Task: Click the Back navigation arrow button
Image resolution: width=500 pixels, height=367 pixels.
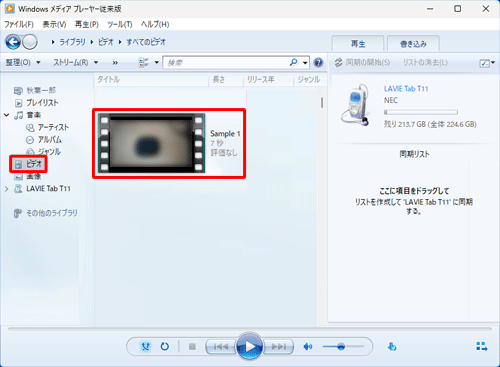Action: click(13, 42)
